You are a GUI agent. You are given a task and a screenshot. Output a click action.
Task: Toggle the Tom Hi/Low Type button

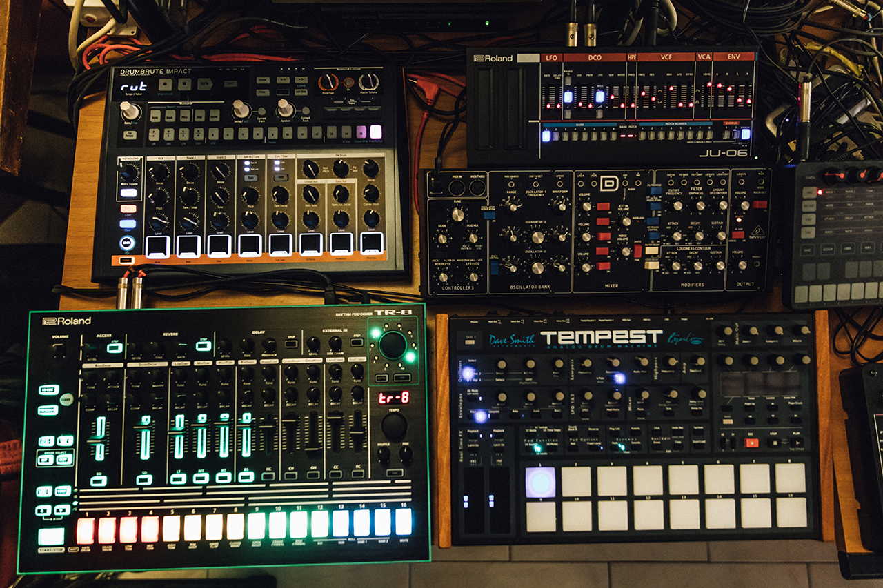coord(250,178)
